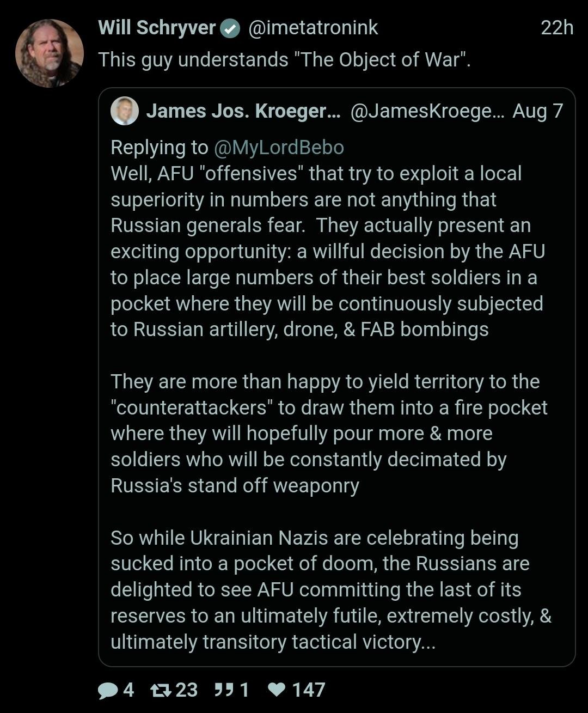This screenshot has height=713, width=588.
Task: Open the @MyLordBebo mention link
Action: pos(279,147)
